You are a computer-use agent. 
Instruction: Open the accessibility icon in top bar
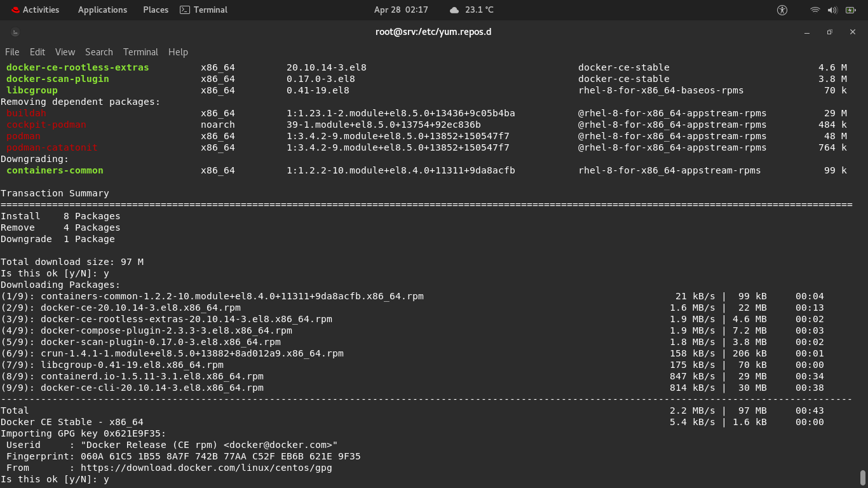pos(782,10)
